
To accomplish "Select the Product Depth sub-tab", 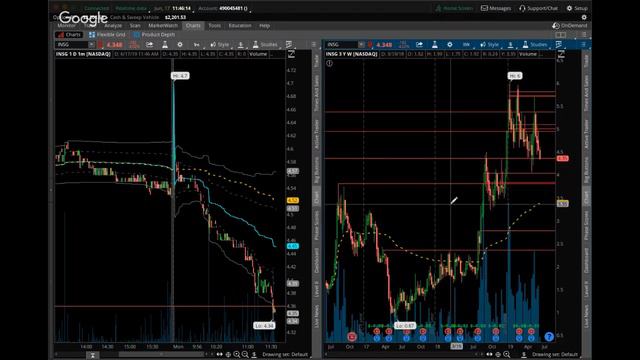I will 154,35.
